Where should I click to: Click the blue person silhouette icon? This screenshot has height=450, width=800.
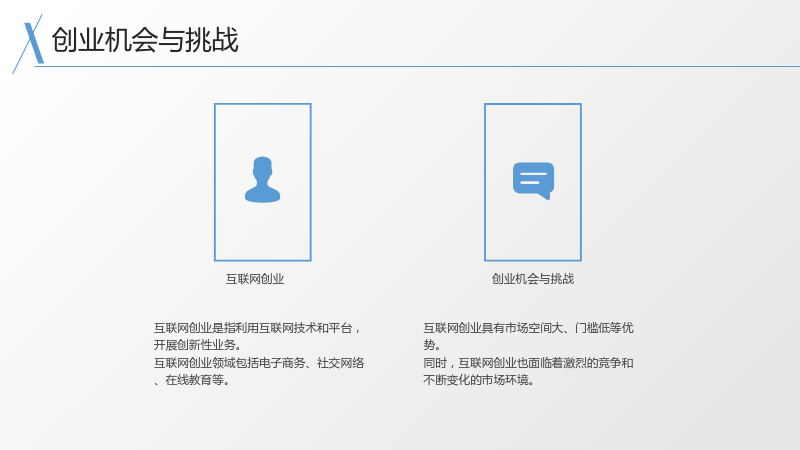(262, 180)
